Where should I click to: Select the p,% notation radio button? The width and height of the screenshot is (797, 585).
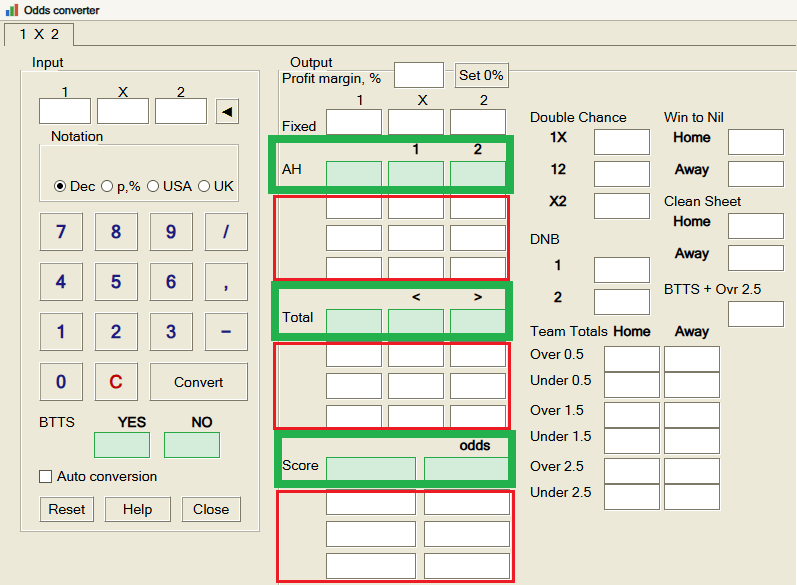point(107,187)
